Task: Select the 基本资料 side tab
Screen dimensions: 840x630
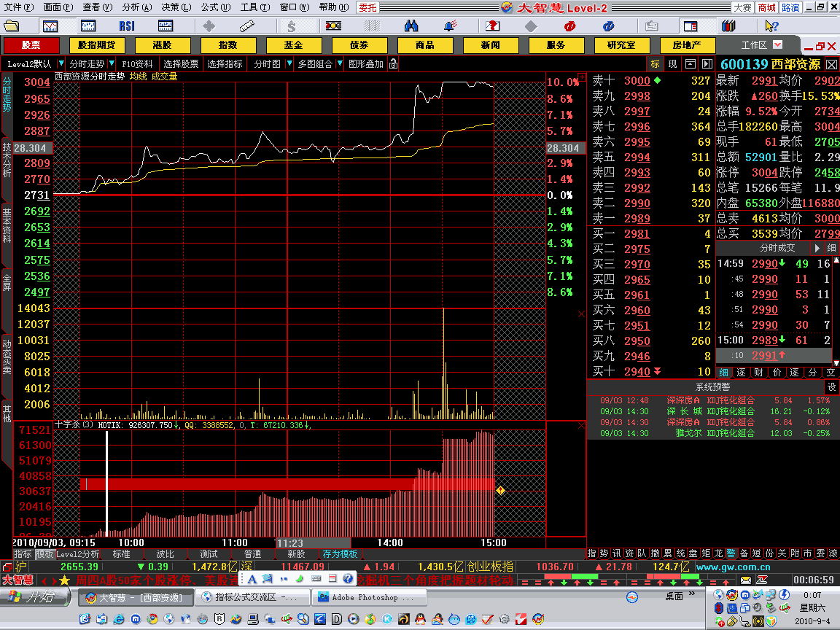Action: (x=7, y=225)
